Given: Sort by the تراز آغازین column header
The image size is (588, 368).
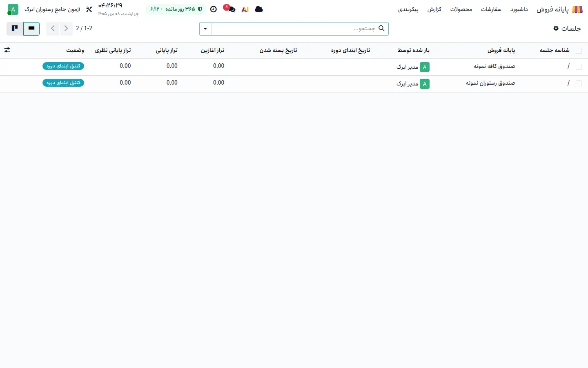Looking at the screenshot, I should tap(213, 50).
